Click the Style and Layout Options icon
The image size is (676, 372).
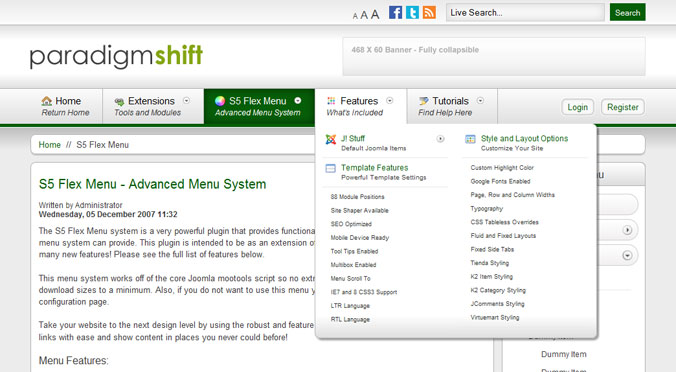470,139
